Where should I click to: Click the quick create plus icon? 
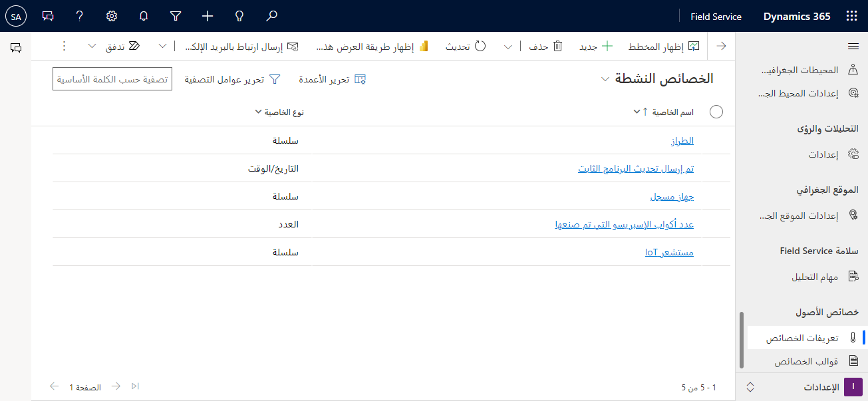point(208,16)
